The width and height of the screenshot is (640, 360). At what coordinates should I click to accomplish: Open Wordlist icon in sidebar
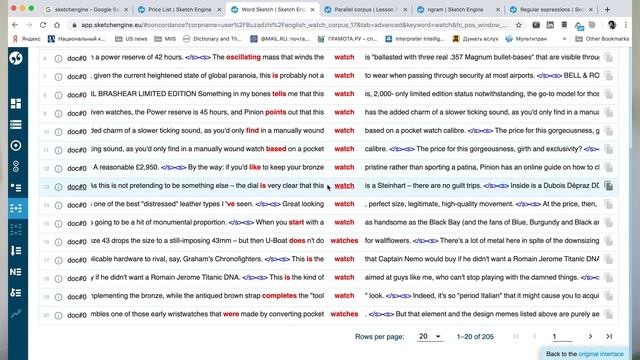tap(16, 251)
